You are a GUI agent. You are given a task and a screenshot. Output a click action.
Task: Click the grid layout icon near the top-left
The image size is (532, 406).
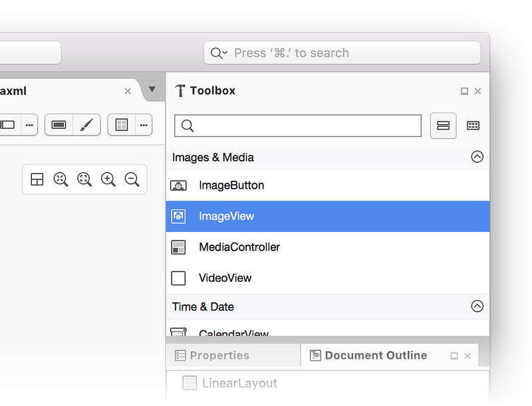tap(120, 124)
